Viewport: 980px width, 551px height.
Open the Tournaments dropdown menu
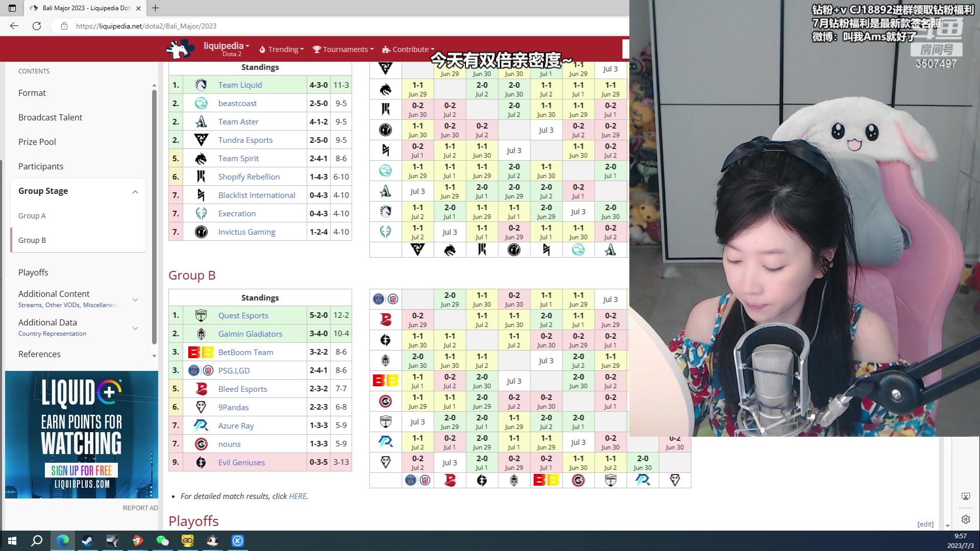[343, 49]
